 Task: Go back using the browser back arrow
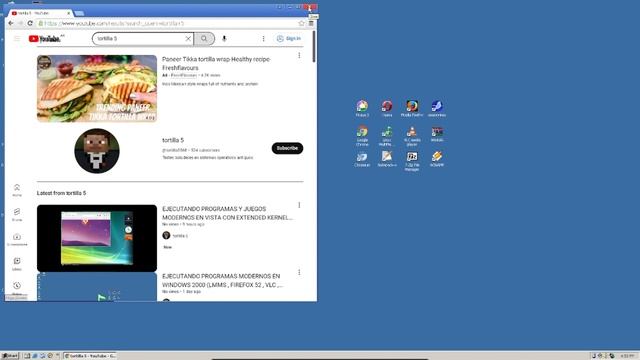coord(11,23)
